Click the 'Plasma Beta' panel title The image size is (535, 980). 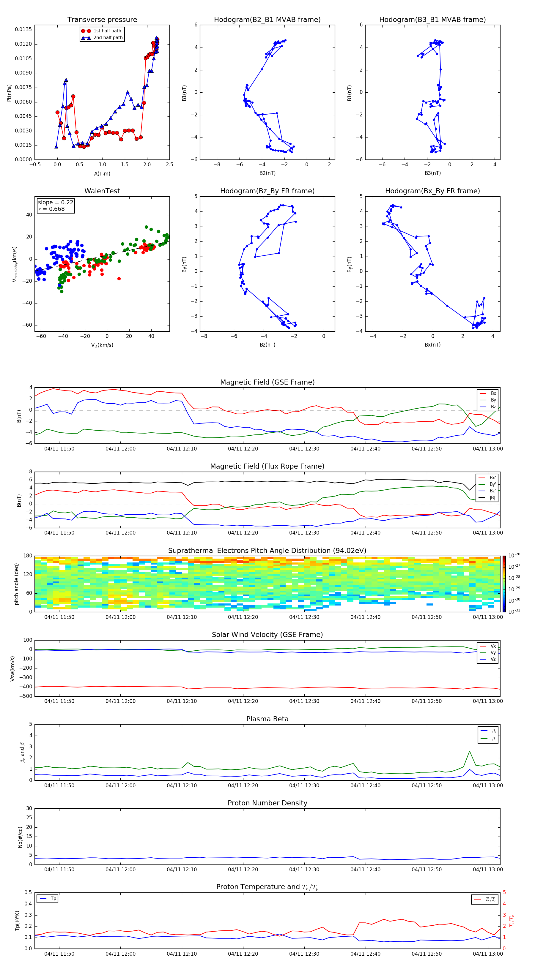[267, 719]
